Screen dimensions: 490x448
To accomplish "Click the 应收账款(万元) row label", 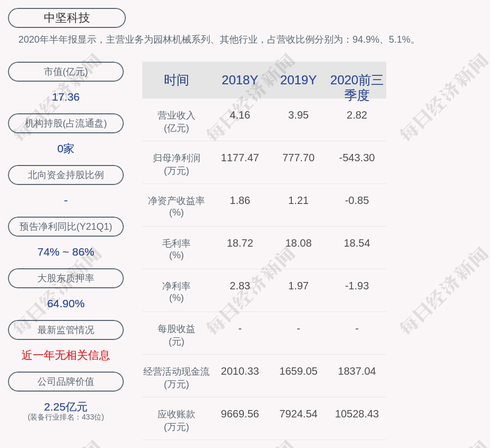I will pyautogui.click(x=177, y=421).
